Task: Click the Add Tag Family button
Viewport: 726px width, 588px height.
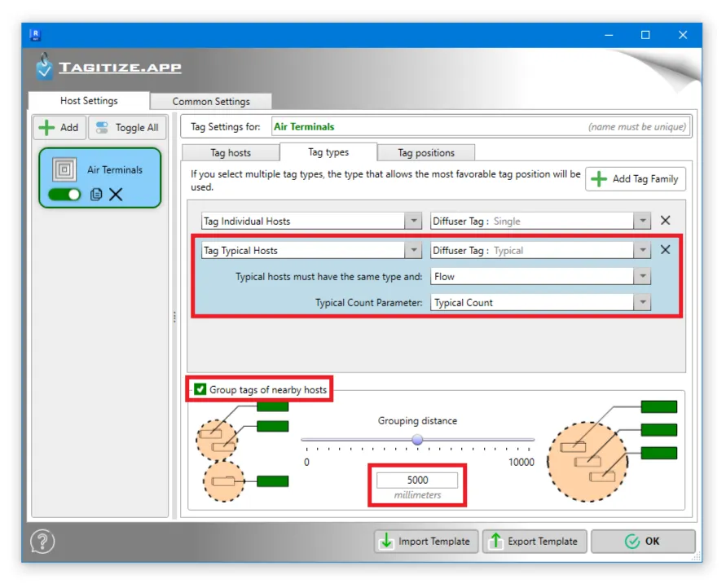Action: (x=636, y=179)
